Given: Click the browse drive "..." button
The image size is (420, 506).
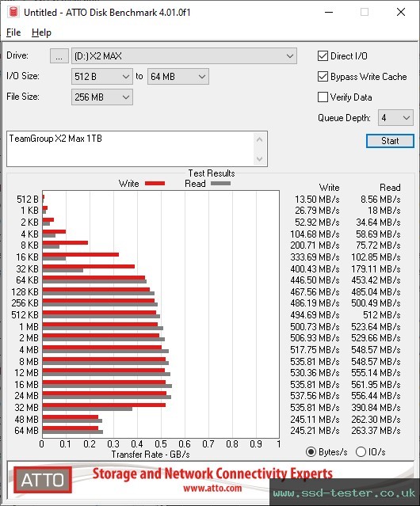Looking at the screenshot, I should 59,56.
